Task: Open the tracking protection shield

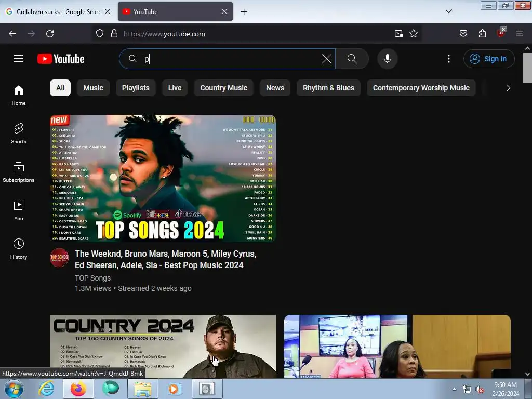Action: (x=99, y=34)
